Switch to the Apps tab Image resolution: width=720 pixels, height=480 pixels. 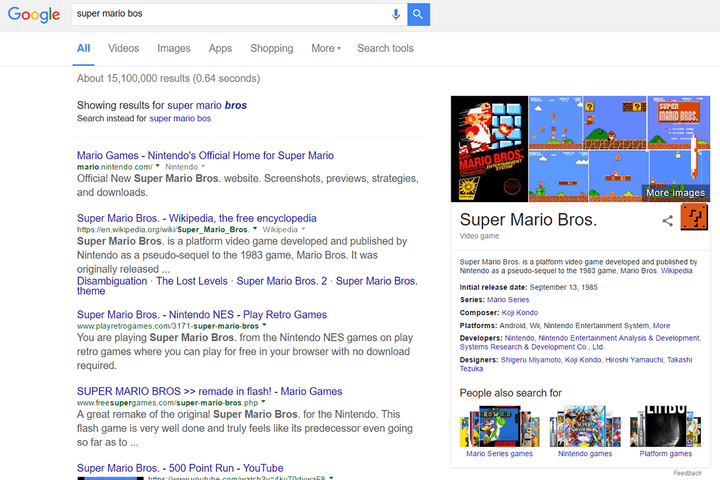pos(220,48)
